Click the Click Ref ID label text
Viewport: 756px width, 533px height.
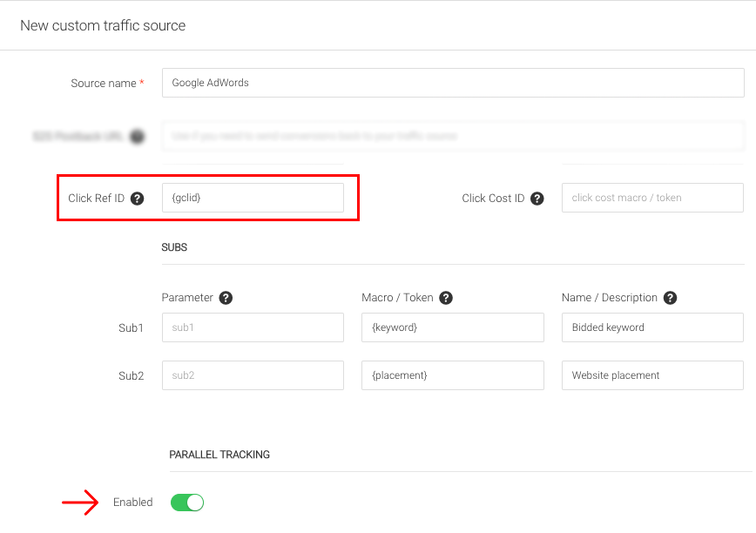pos(96,199)
